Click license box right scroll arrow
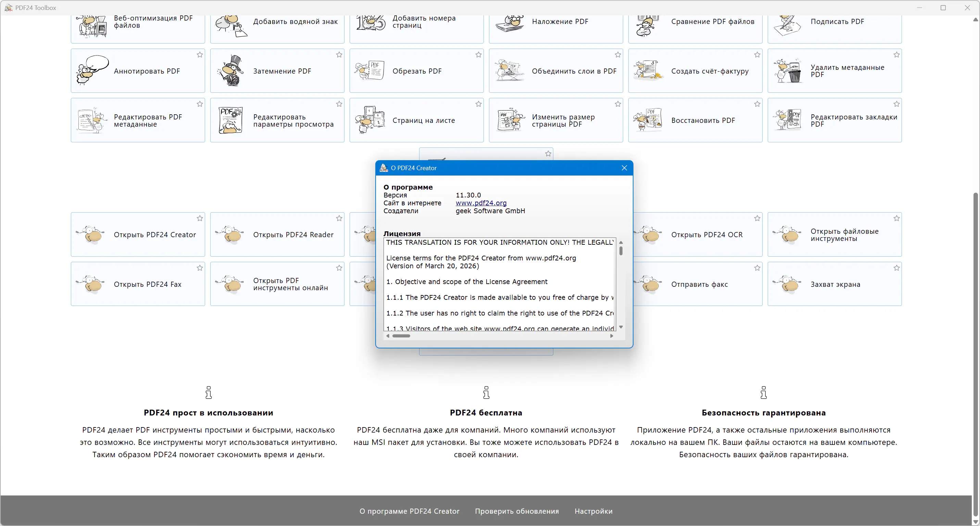This screenshot has width=980, height=526. click(611, 336)
